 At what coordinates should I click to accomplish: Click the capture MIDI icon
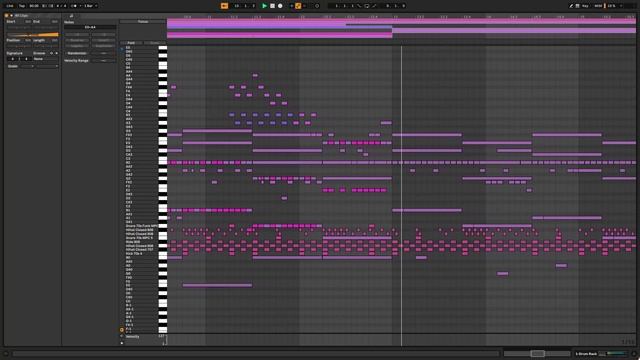point(311,6)
